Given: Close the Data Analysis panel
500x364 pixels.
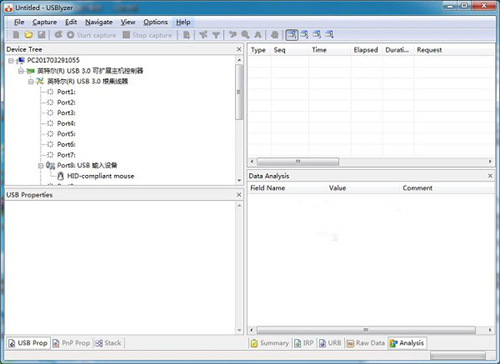Looking at the screenshot, I should (490, 176).
